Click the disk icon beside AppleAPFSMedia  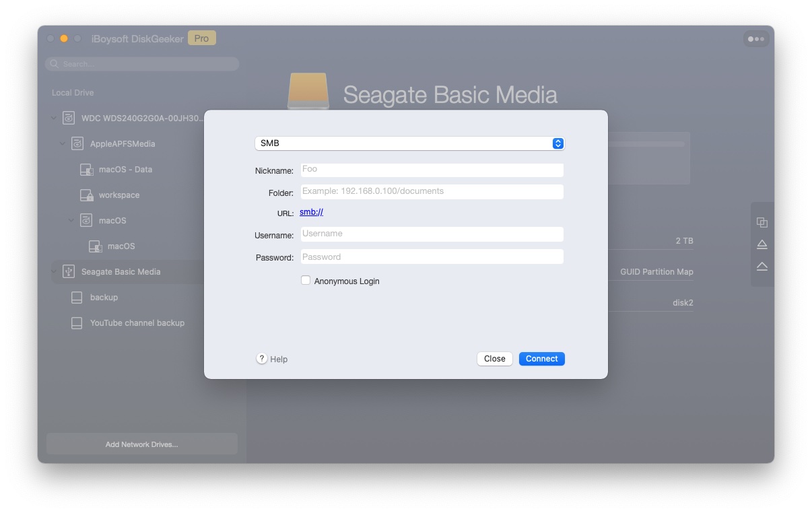pos(77,144)
